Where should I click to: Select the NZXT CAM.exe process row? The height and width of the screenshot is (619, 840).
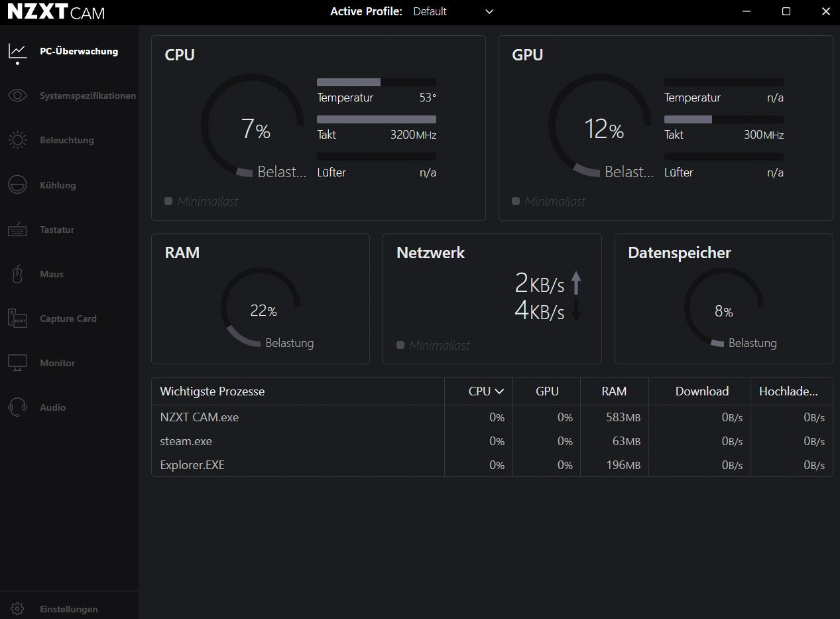pos(492,417)
